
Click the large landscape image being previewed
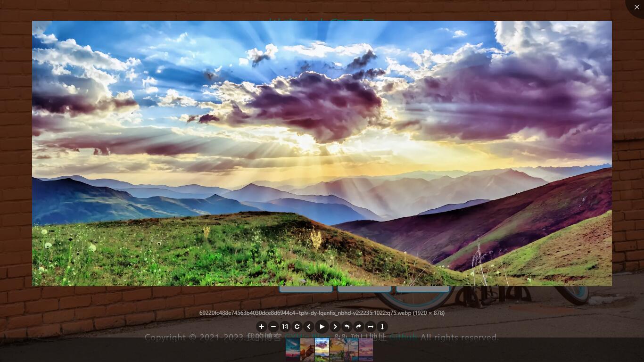pos(322,153)
